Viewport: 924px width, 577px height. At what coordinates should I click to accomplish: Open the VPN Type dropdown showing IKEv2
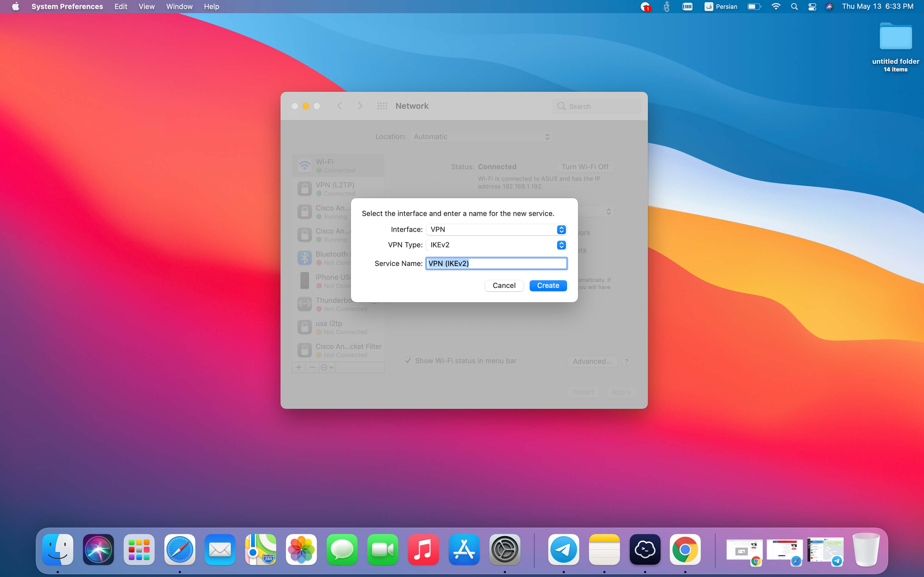496,245
